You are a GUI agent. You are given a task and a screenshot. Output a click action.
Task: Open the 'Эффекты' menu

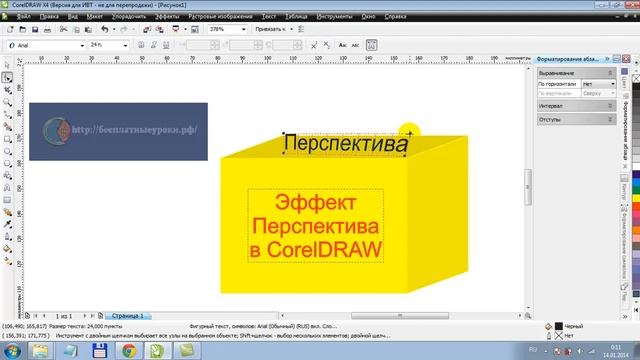click(167, 16)
